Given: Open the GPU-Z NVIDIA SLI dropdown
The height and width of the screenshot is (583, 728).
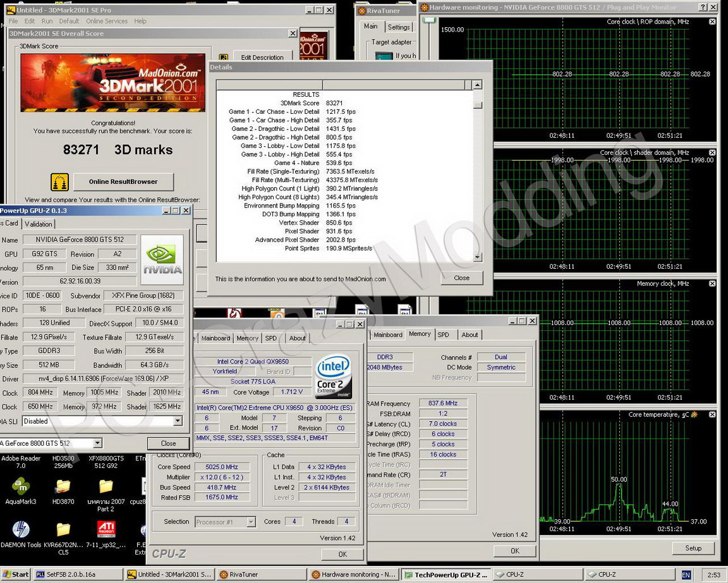Looking at the screenshot, I should [178, 421].
